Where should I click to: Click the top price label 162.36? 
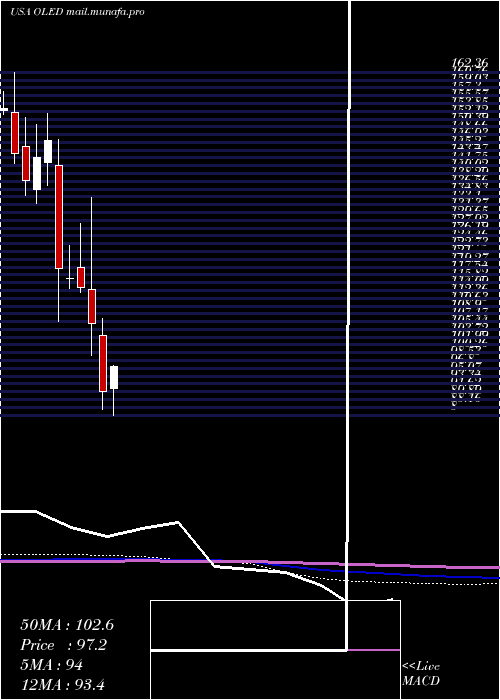click(x=469, y=65)
